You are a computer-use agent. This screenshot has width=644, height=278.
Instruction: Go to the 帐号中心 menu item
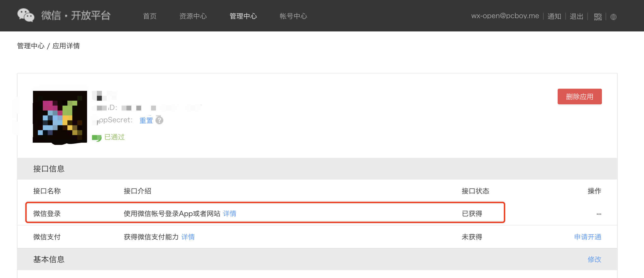pyautogui.click(x=293, y=16)
